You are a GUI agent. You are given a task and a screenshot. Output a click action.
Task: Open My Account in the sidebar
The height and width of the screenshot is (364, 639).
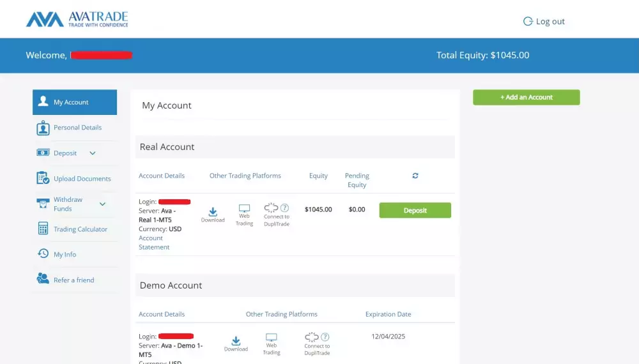point(75,102)
